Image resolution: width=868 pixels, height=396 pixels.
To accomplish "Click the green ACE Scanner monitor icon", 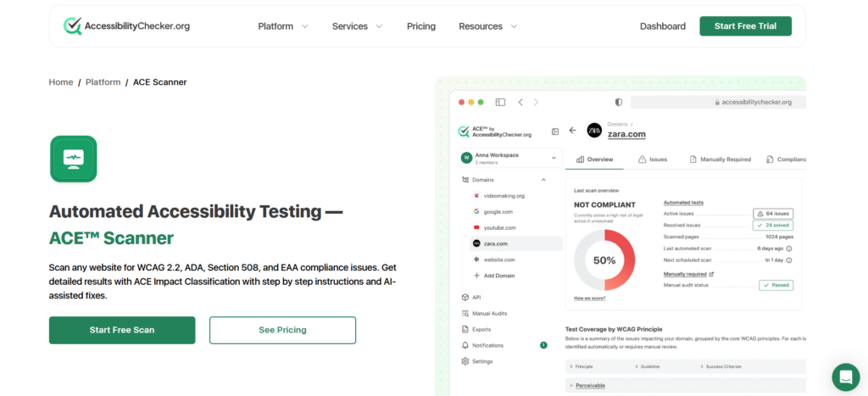I will (74, 159).
